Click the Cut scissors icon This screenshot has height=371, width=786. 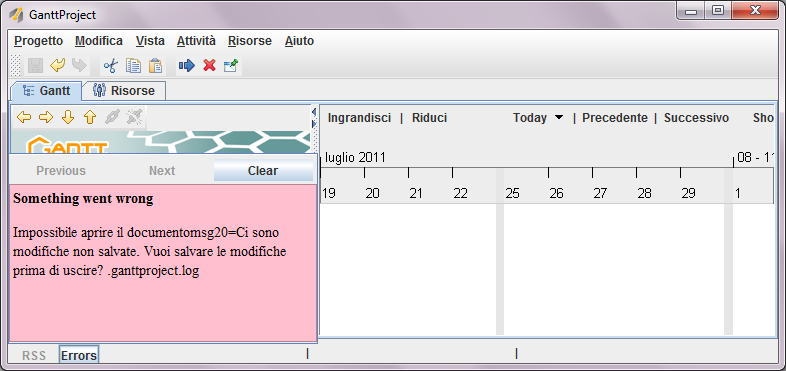pyautogui.click(x=110, y=66)
